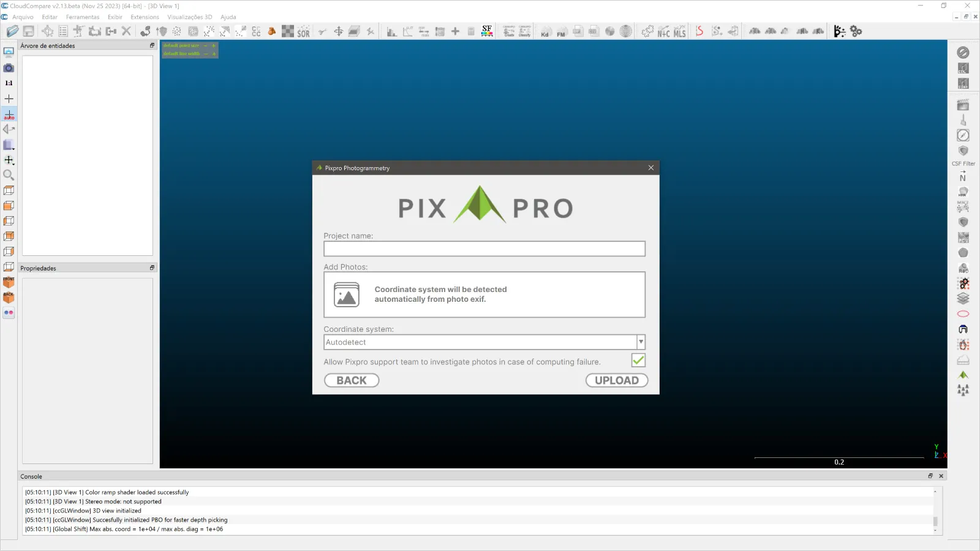The height and width of the screenshot is (551, 980).
Task: Float the Propriedades panel
Action: (153, 268)
